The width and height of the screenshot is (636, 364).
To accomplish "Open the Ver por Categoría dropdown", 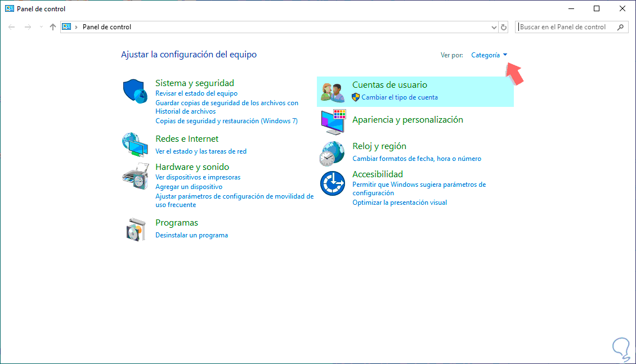I will 489,55.
